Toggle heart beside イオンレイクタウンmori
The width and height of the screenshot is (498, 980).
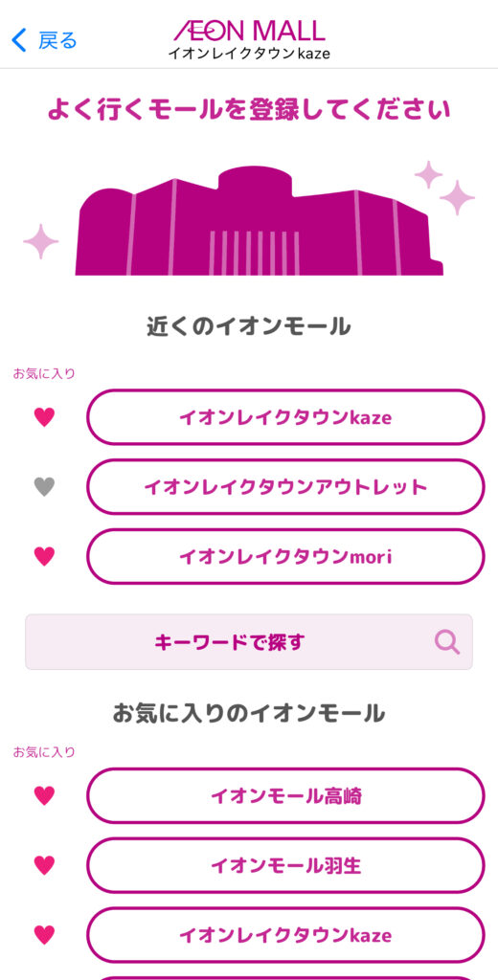click(x=44, y=556)
